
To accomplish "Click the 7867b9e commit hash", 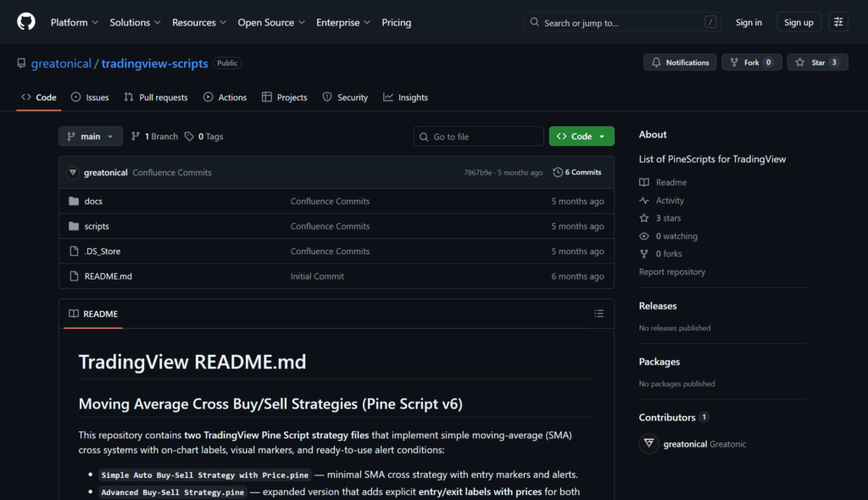I will click(478, 172).
